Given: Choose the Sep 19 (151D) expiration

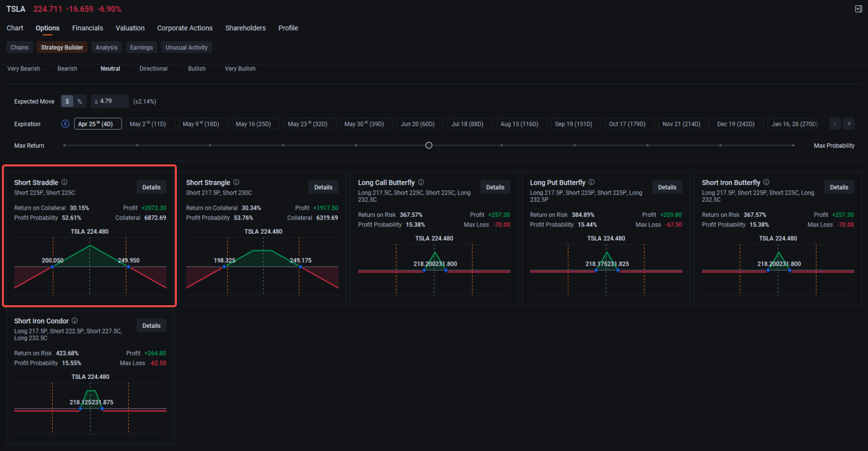Looking at the screenshot, I should [576, 124].
